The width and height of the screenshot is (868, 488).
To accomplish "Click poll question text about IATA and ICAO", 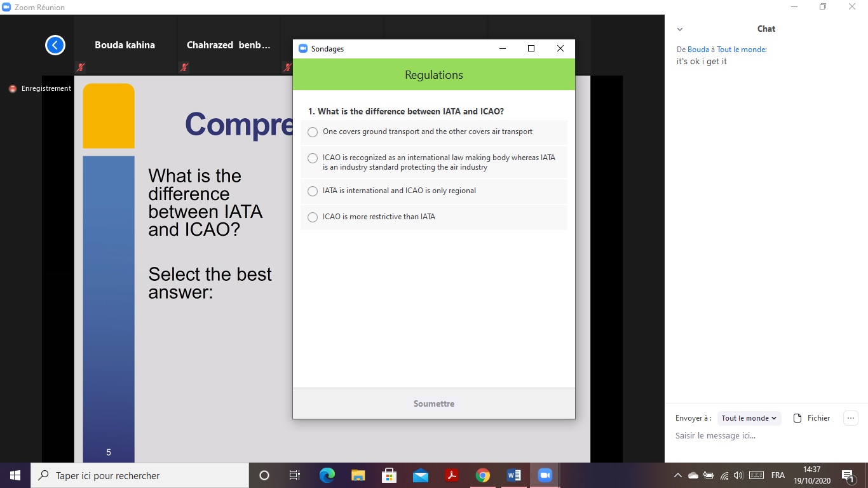I will pos(406,111).
